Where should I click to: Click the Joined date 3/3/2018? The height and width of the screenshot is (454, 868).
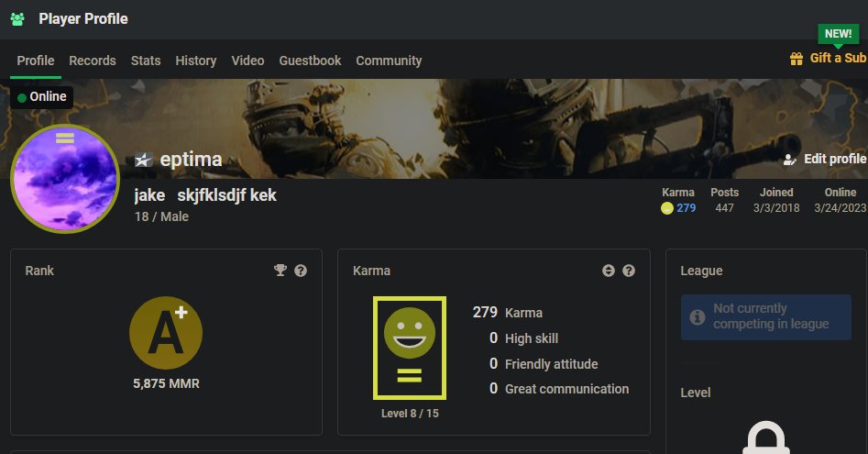[776, 208]
